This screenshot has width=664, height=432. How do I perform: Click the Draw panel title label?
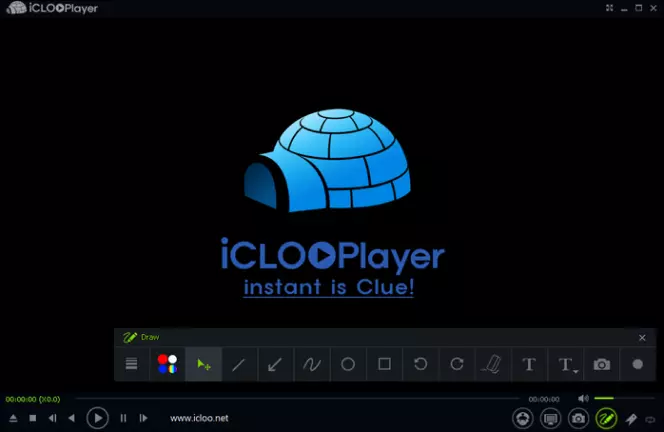[150, 337]
